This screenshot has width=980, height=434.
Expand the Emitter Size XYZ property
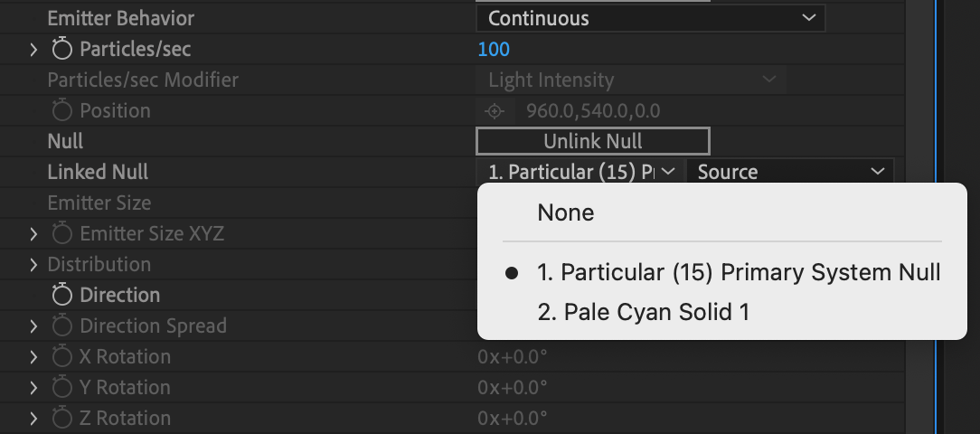33,234
